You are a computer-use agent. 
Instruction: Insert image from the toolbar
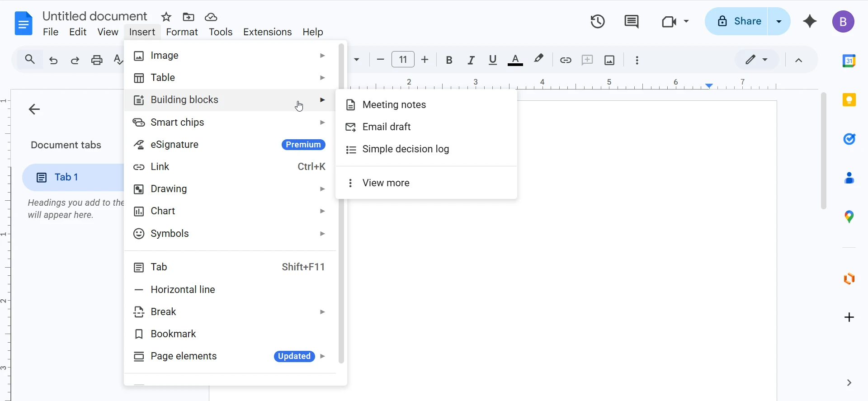[609, 60]
